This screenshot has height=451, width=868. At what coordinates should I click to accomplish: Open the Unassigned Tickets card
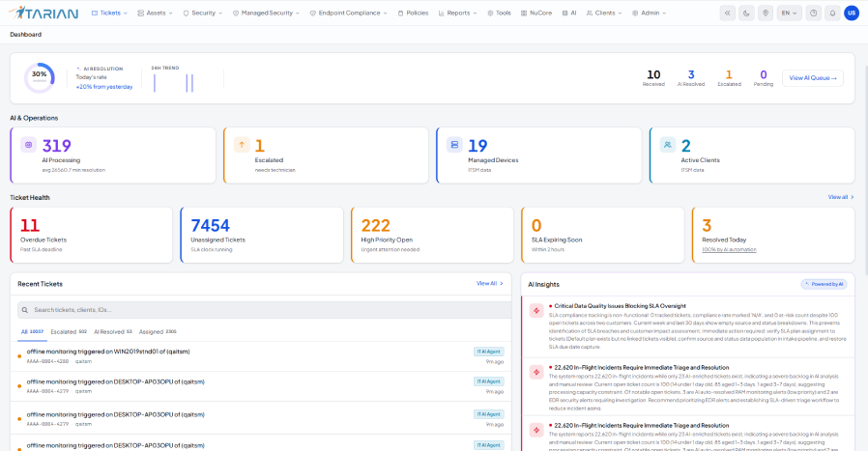point(262,236)
